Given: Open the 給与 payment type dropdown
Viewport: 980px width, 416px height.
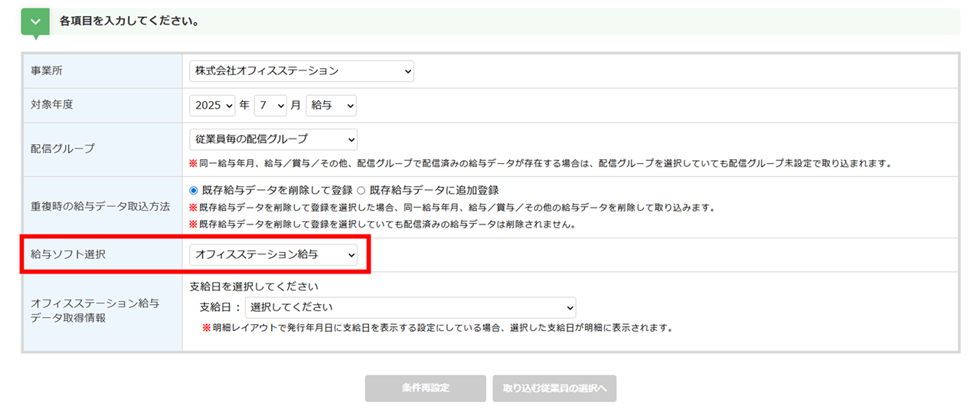Looking at the screenshot, I should point(331,106).
